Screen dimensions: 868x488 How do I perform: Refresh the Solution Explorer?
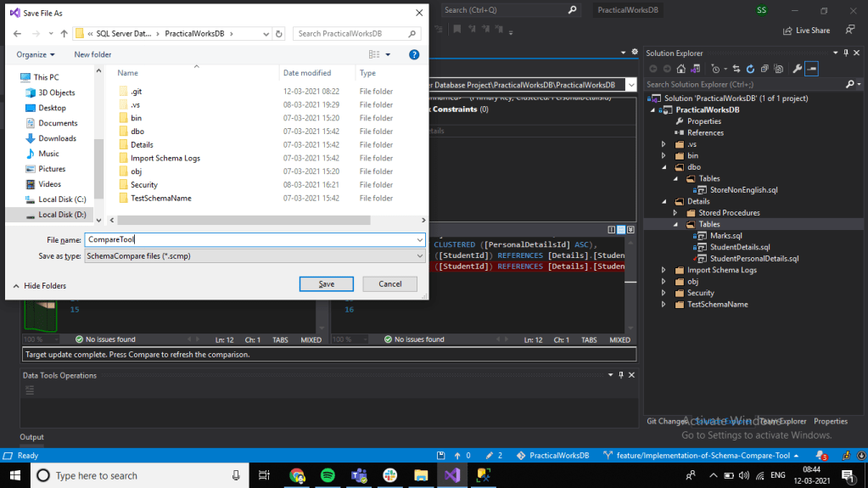click(x=751, y=69)
